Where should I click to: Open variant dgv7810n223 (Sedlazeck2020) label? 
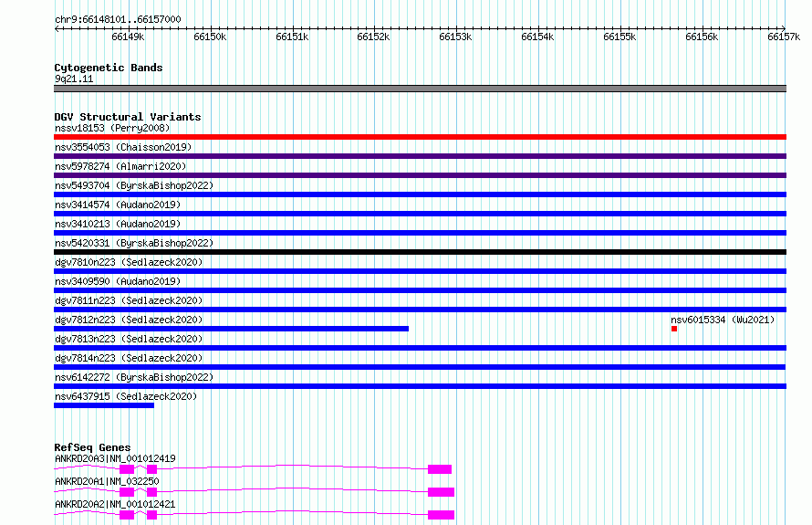129,262
